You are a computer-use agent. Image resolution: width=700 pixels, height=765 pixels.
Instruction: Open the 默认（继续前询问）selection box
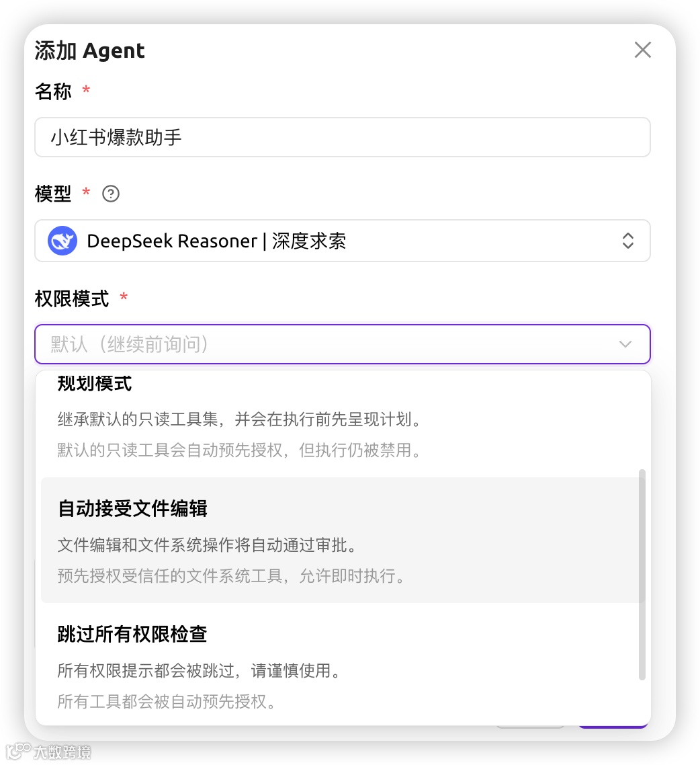(x=343, y=344)
